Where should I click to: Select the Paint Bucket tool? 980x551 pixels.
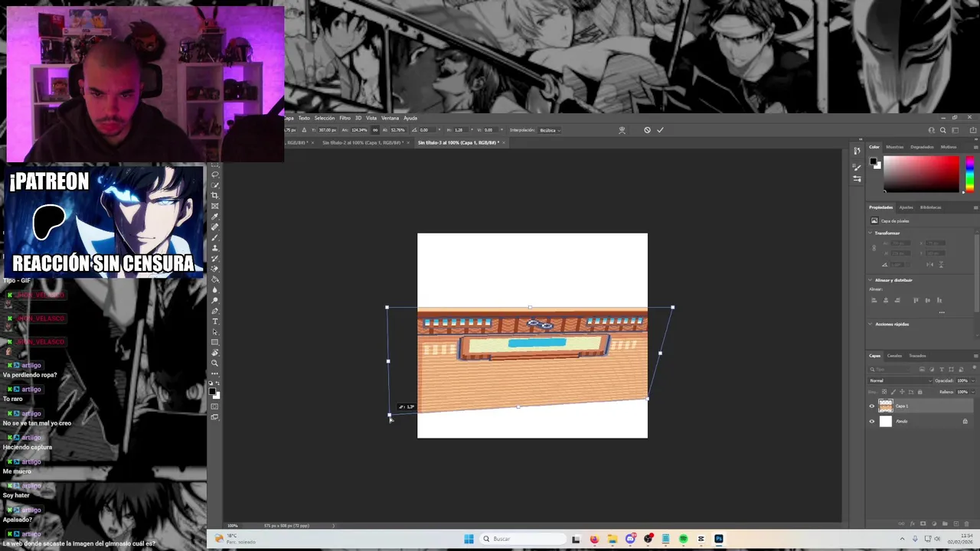[x=214, y=279]
